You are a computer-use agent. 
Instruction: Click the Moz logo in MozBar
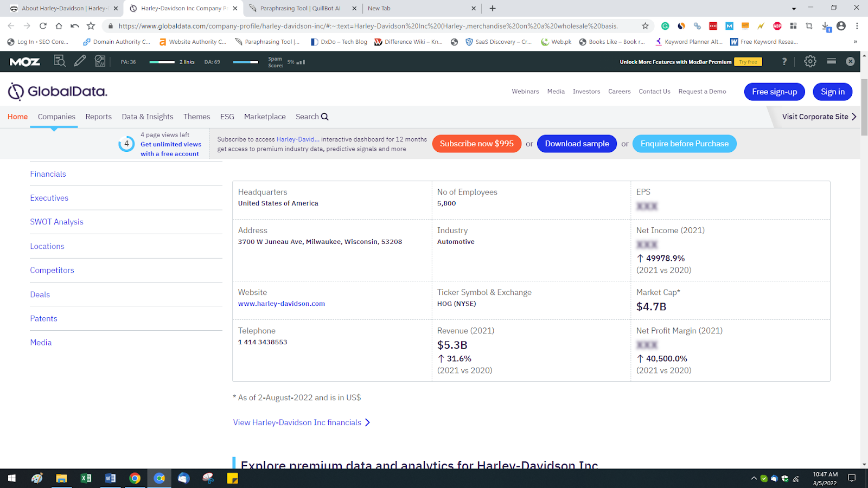click(x=25, y=62)
